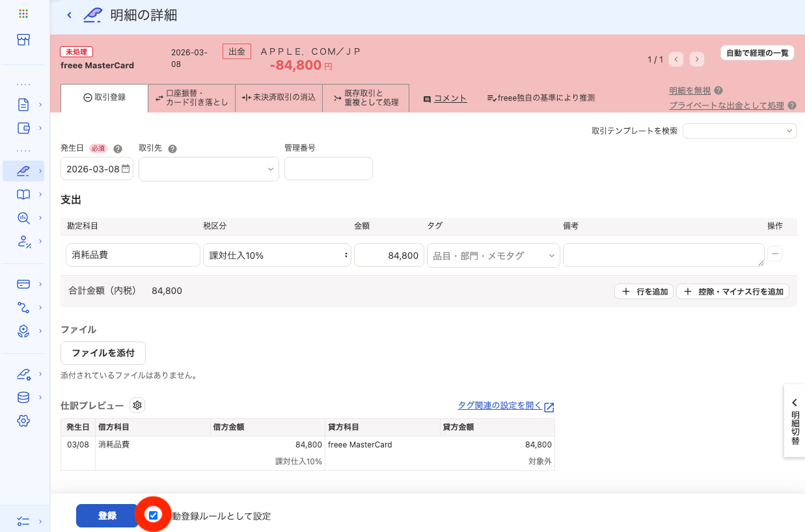
Task: Open タグ関連の設定を開く link
Action: pyautogui.click(x=506, y=406)
